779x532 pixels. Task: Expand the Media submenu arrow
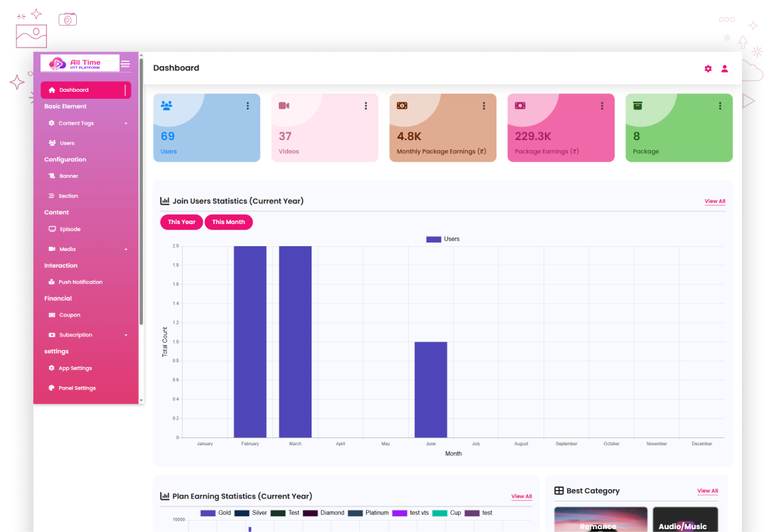[x=126, y=250]
